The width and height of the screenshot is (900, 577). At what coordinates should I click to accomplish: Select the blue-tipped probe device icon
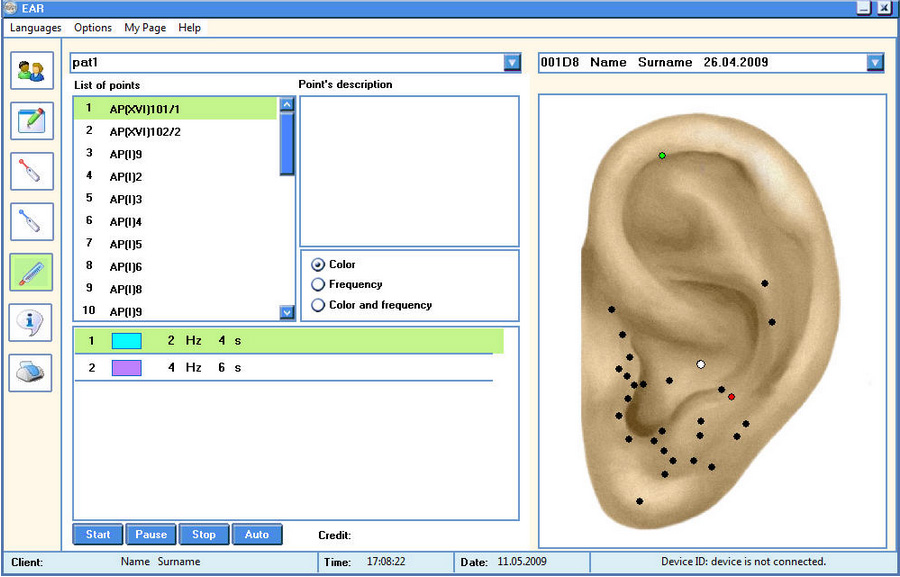pyautogui.click(x=31, y=221)
